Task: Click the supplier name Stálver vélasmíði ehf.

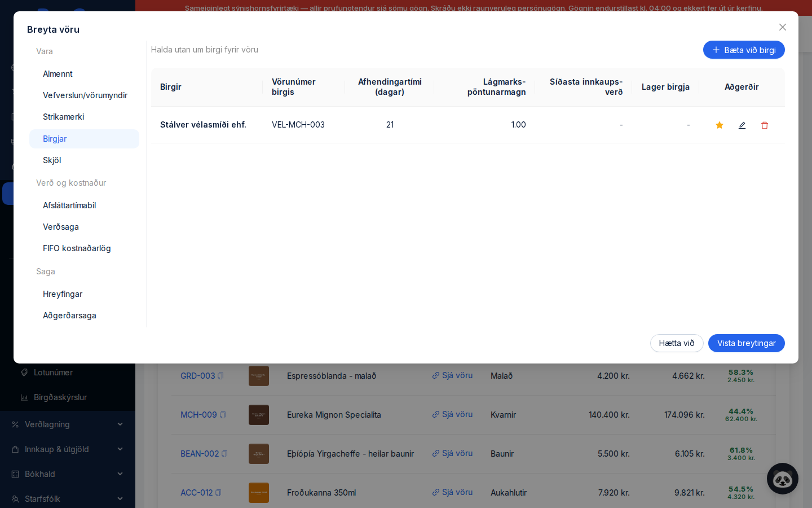Action: click(203, 125)
